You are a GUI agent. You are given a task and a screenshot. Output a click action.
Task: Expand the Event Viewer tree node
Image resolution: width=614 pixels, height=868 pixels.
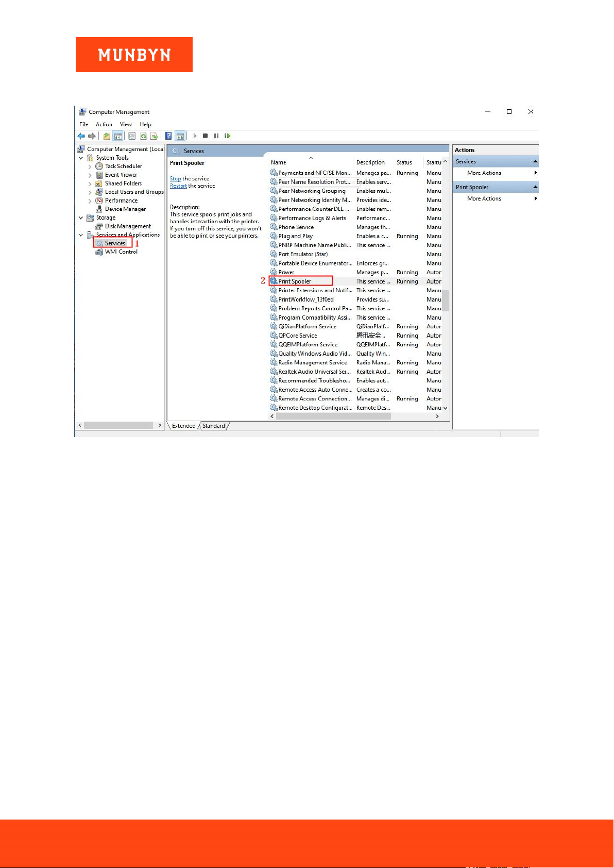pos(90,175)
